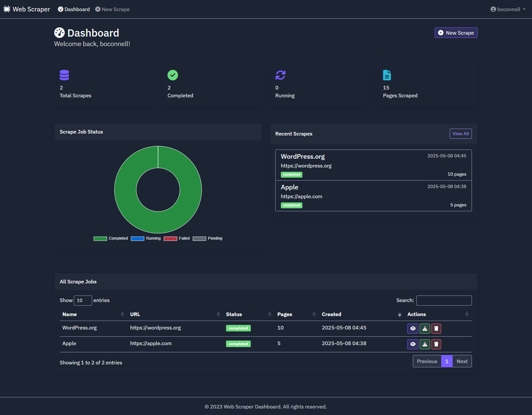Click the Total Scrapes database icon
The image size is (532, 415).
[x=64, y=75]
